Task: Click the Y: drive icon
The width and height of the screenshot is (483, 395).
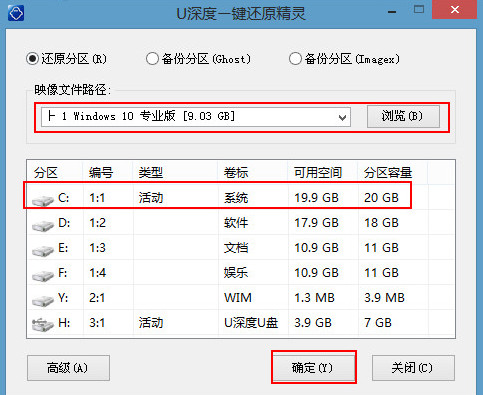Action: click(x=43, y=300)
